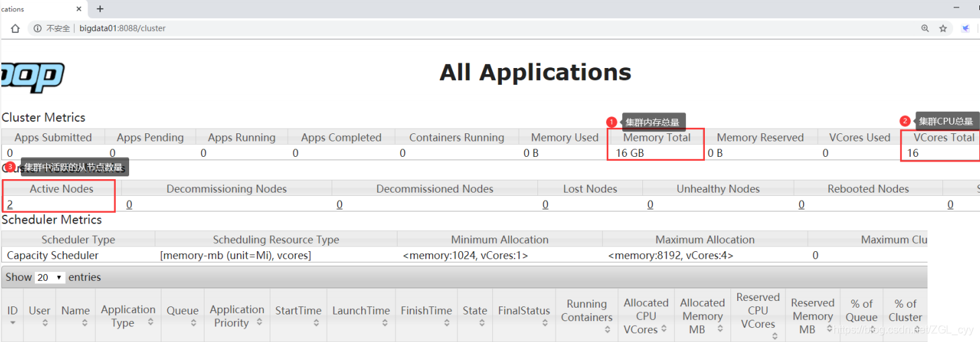
Task: Click the Scheduling Resource Type header cell
Action: tap(276, 240)
